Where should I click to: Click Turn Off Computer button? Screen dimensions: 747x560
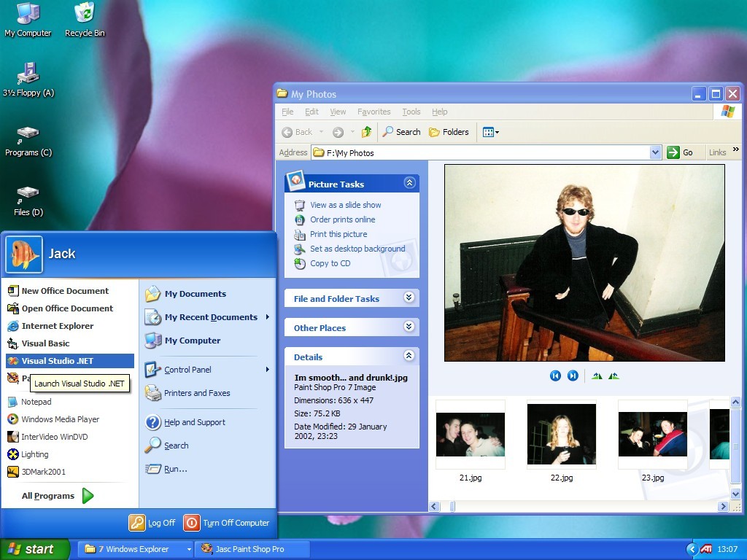pyautogui.click(x=227, y=522)
